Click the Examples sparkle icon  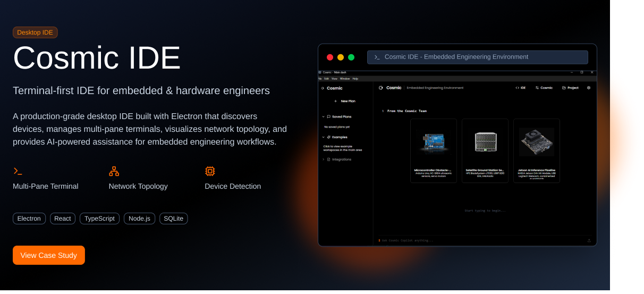[328, 137]
